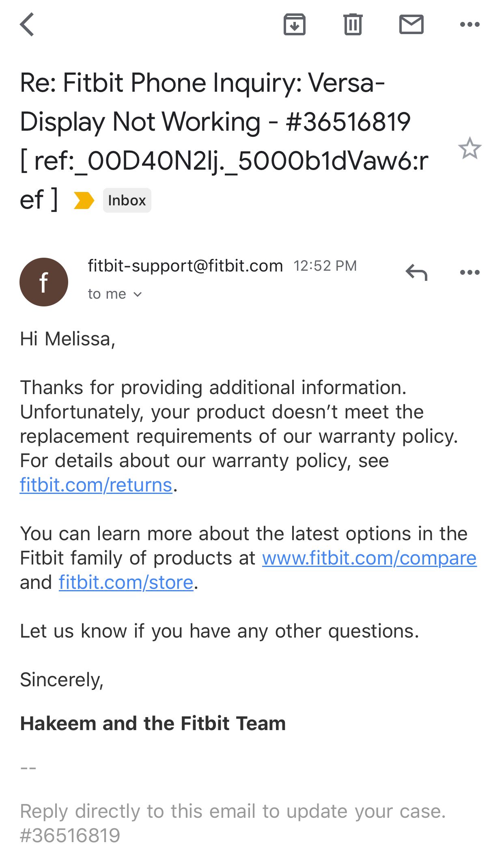Tap the "Reply directly to this email" footer
The image size is (504, 862).
click(x=233, y=812)
